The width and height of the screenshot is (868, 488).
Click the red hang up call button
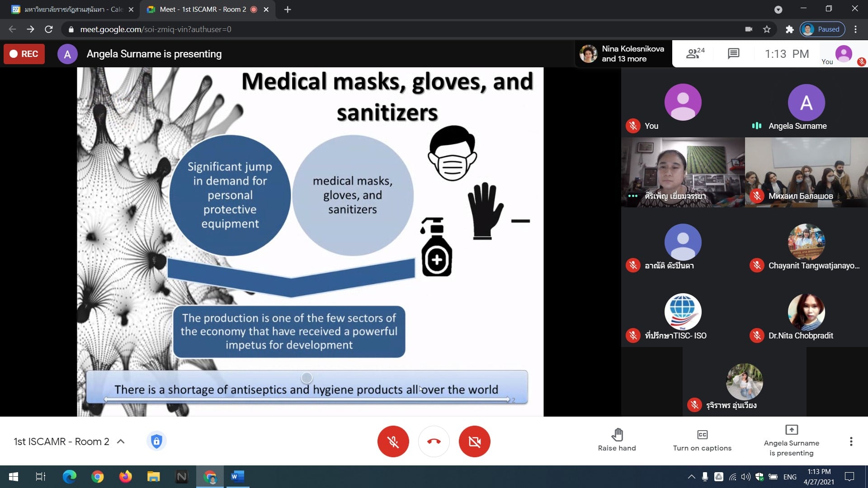pos(434,441)
